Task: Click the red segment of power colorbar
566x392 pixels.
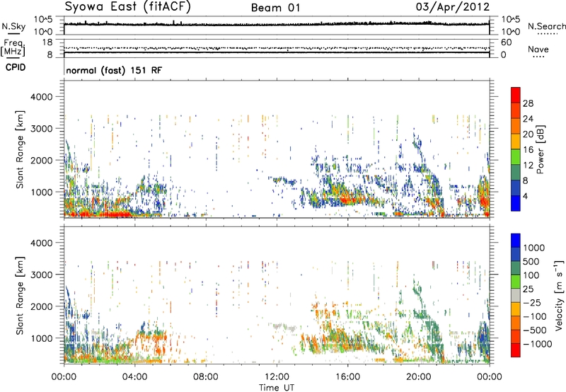Action: pyautogui.click(x=516, y=95)
